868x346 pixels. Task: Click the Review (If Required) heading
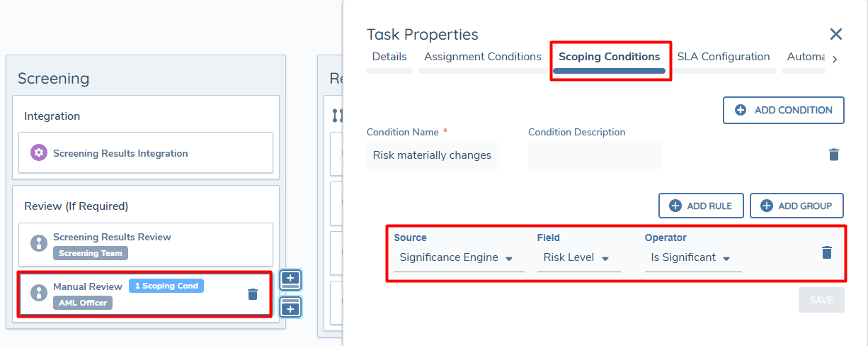pyautogui.click(x=76, y=206)
